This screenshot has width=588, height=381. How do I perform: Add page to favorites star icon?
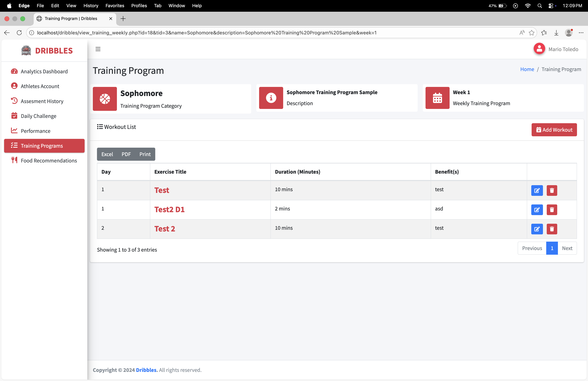click(531, 33)
